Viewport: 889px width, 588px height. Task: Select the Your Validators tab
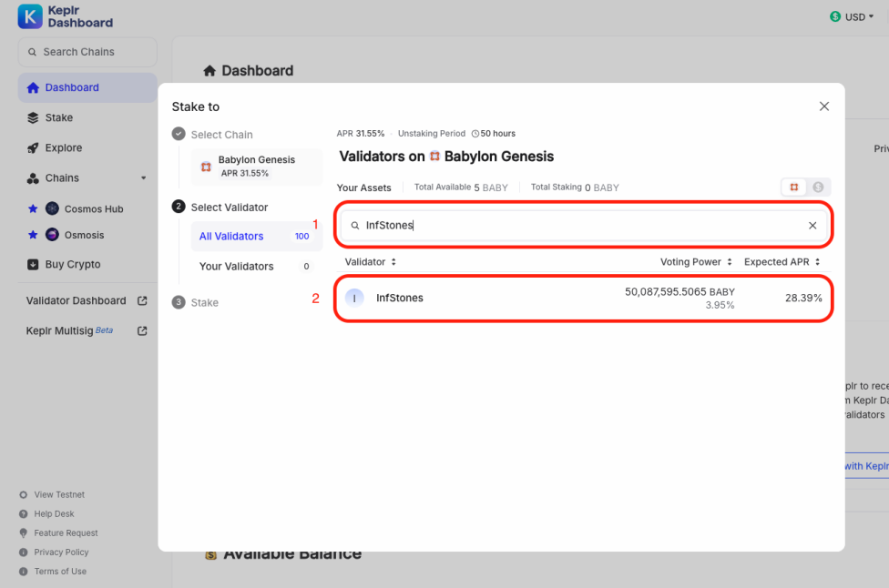[257, 267]
